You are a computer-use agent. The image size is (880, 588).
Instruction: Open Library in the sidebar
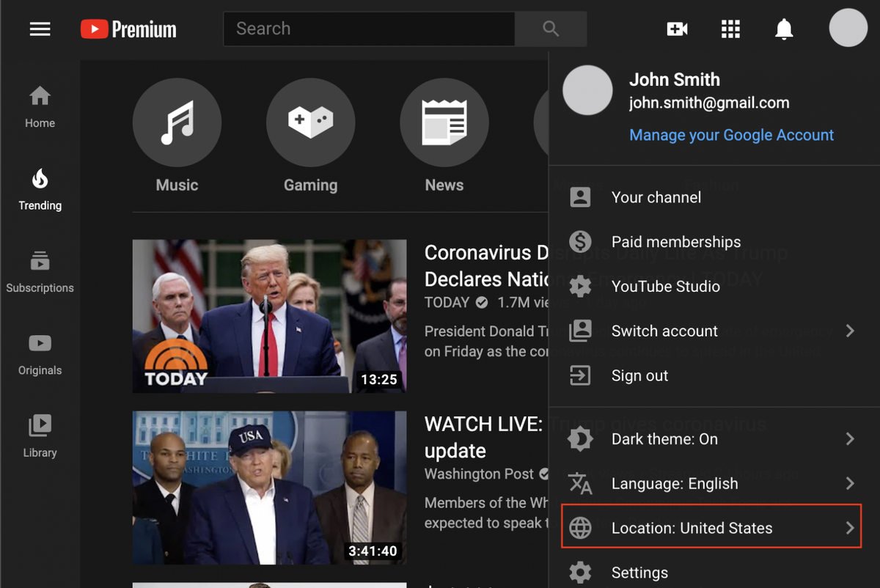click(x=40, y=436)
